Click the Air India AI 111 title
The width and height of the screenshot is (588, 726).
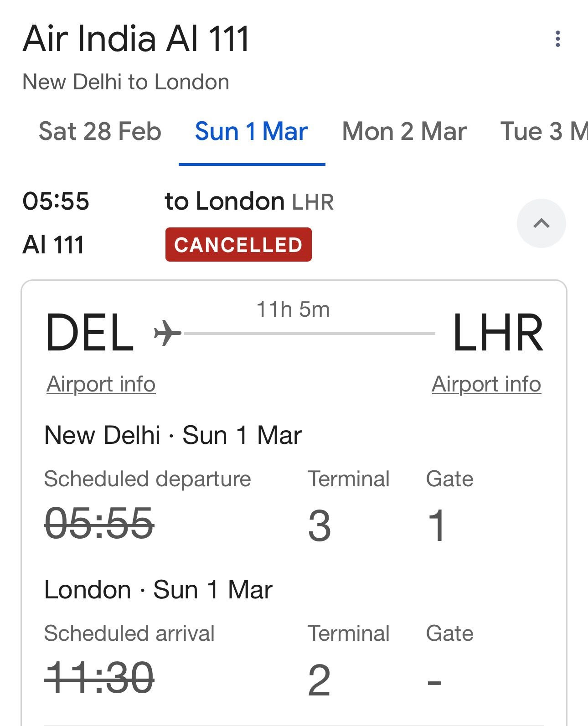click(x=136, y=39)
